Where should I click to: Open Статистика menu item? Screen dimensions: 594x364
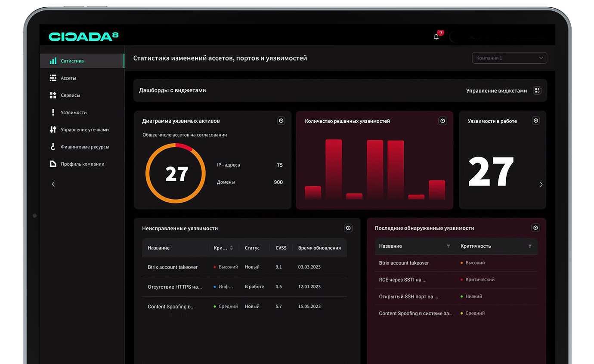tap(82, 61)
